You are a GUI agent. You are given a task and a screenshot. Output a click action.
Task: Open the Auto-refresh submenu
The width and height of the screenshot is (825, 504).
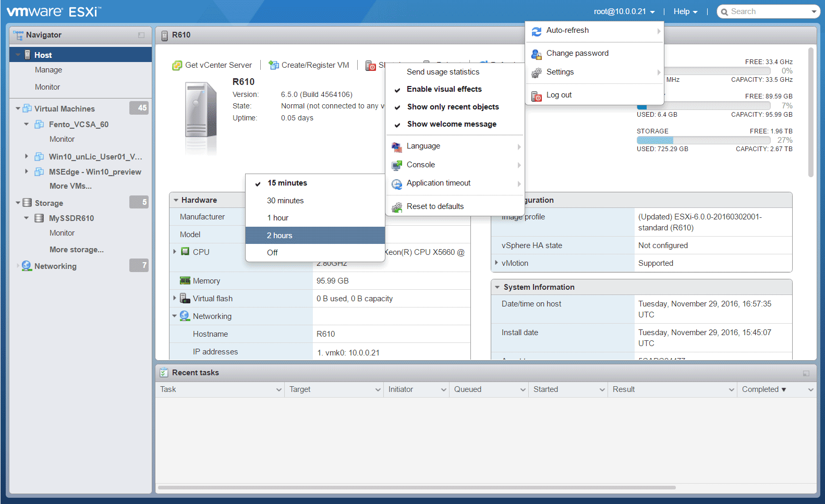(595, 31)
